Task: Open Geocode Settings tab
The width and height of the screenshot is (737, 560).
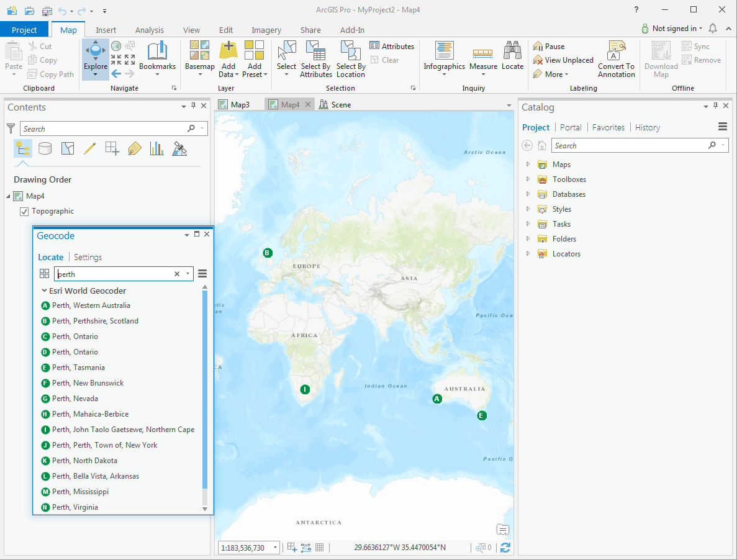Action: [x=88, y=258]
